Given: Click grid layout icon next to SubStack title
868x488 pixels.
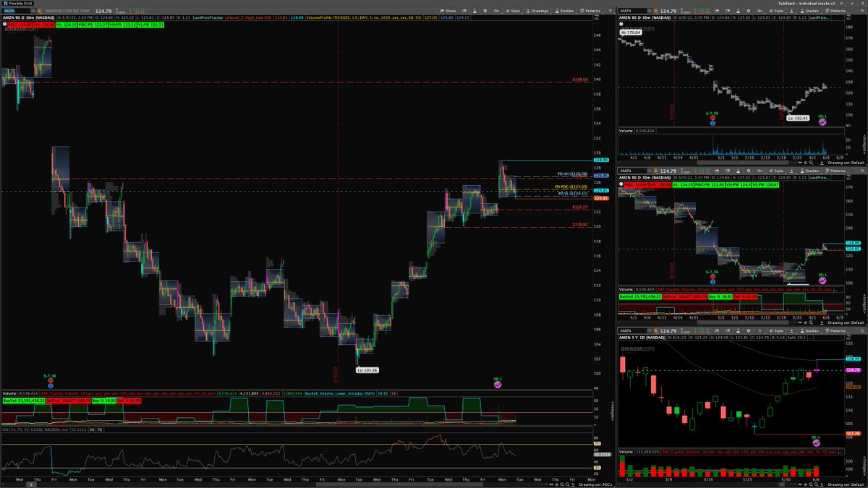Looking at the screenshot, I should point(841,4).
